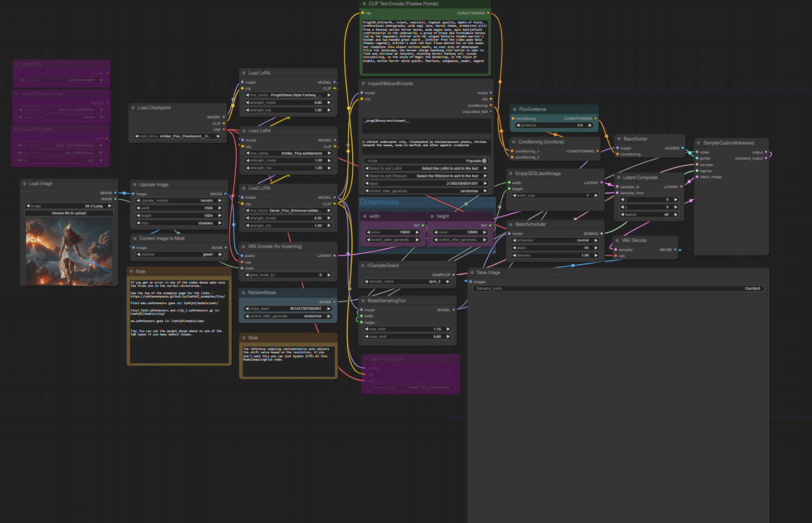Viewport: 812px width, 523px height.
Task: Open the sampler_name dropdown showing dpm_2
Action: click(407, 281)
